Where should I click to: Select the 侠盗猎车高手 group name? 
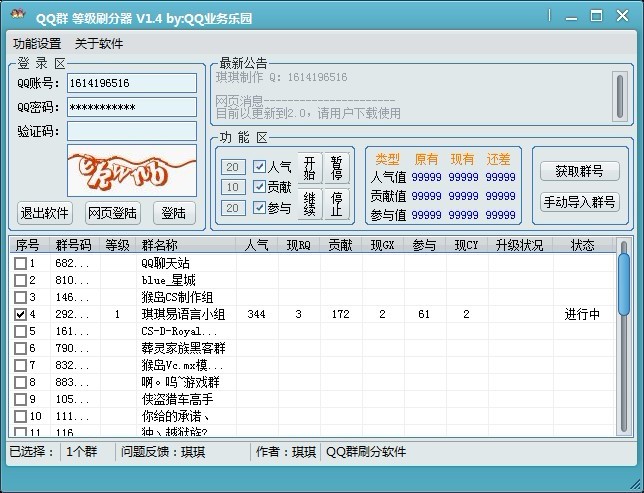point(177,400)
